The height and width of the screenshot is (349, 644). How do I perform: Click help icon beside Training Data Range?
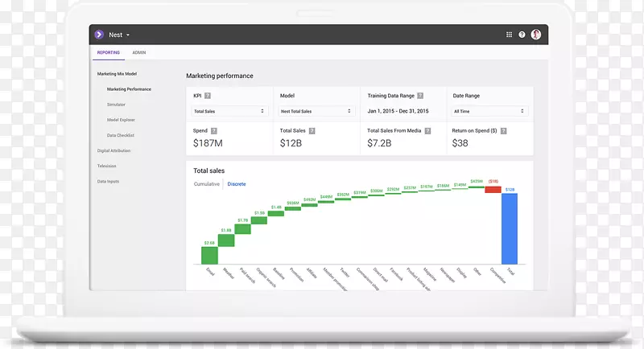[420, 96]
